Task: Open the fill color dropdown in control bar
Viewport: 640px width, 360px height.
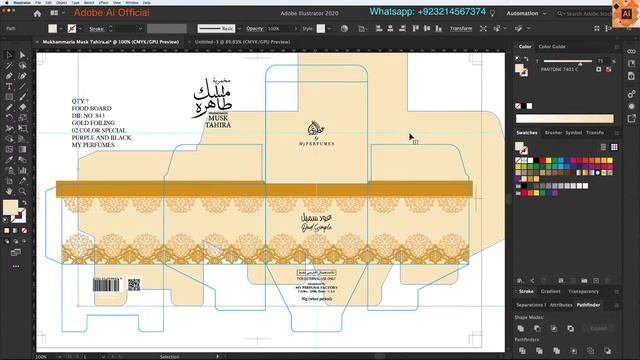Action: coord(61,29)
